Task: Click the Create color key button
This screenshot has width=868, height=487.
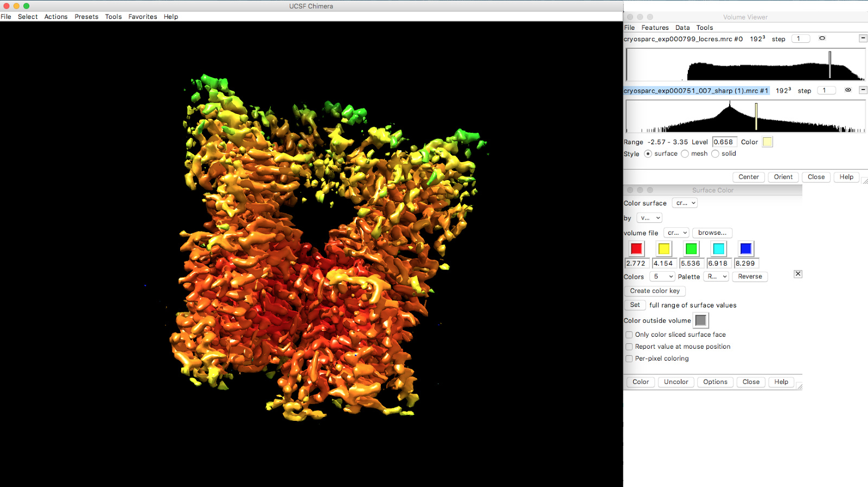Action: pos(655,291)
